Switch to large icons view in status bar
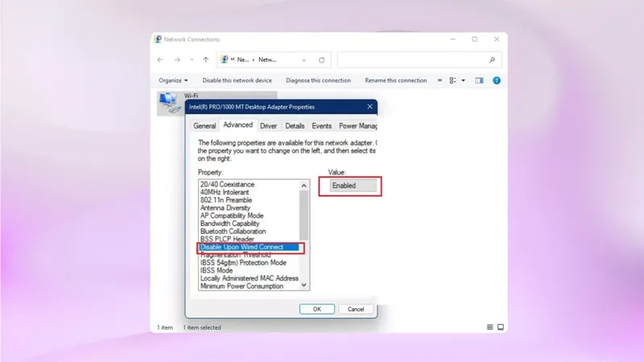The height and width of the screenshot is (362, 644). (x=501, y=327)
